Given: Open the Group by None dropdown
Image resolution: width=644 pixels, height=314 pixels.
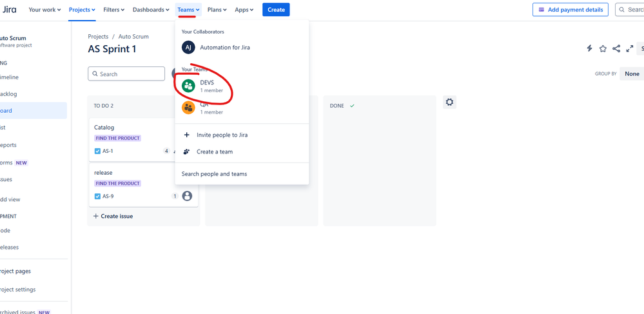Looking at the screenshot, I should point(632,74).
